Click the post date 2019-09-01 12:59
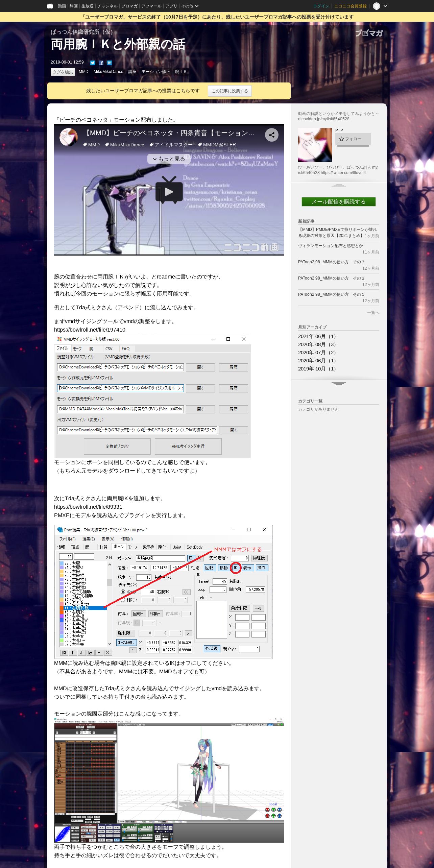Screen dimensions: 434x868 pos(67,62)
